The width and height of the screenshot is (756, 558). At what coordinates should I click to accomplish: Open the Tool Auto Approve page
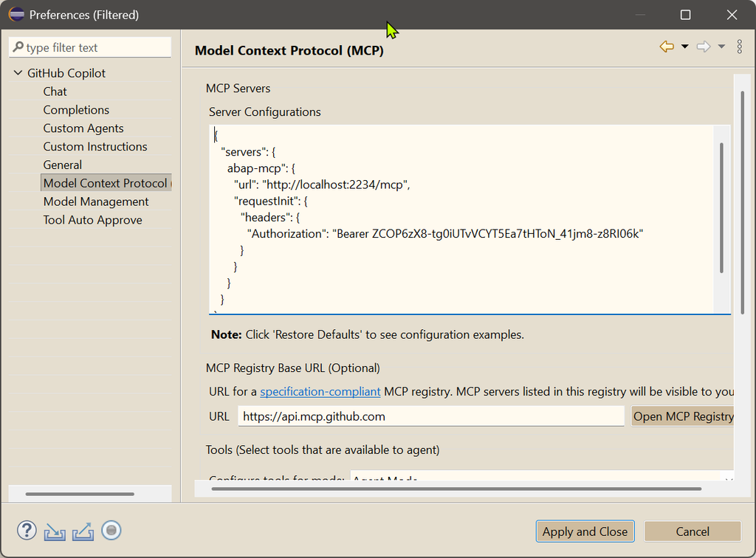click(92, 220)
